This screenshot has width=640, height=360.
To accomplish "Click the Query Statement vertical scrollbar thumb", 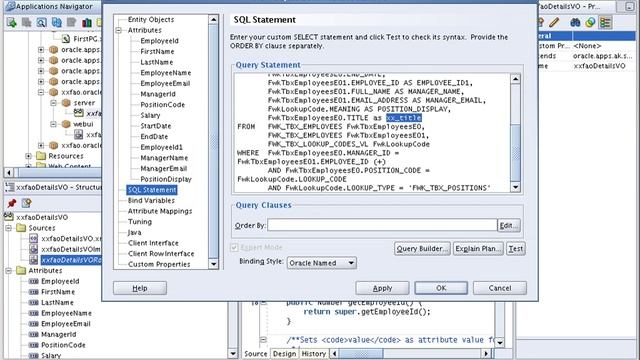I will tap(516, 152).
